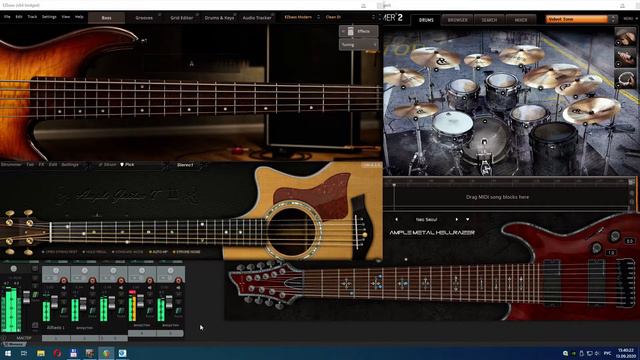Open the master track FX chain
Screen dimensions: 640x360
pos(36,295)
